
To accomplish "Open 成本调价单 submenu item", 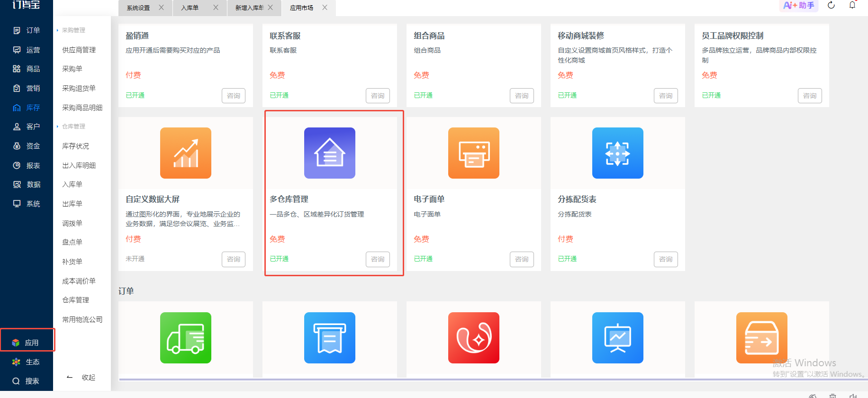I will 79,281.
